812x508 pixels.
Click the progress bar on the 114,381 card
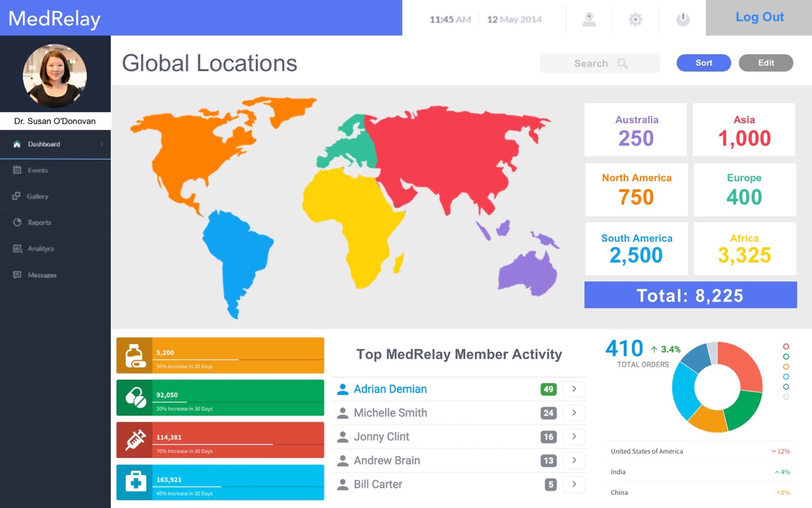point(238,444)
